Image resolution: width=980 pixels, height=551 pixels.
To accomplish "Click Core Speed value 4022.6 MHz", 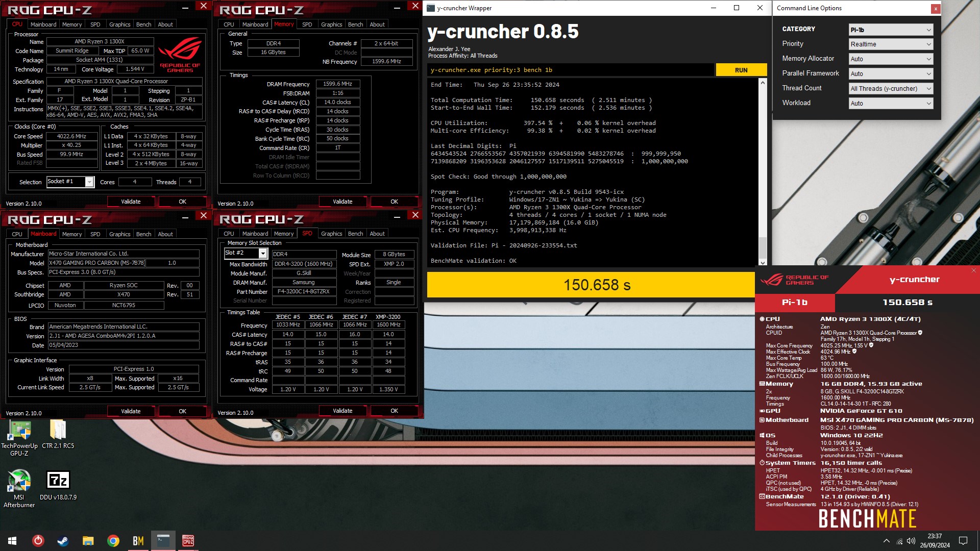I will click(x=71, y=137).
